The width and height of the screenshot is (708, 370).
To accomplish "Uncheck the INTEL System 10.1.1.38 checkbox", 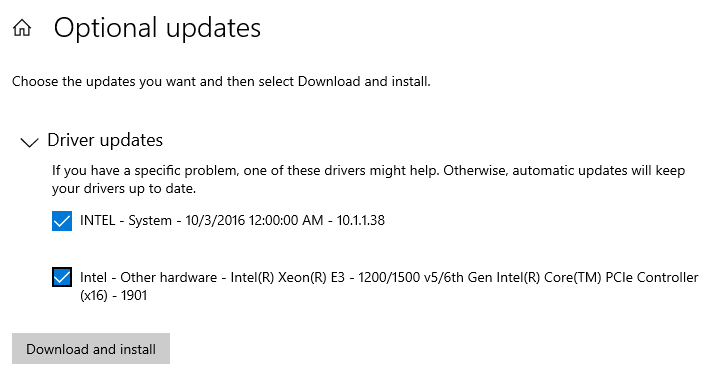I will (62, 220).
